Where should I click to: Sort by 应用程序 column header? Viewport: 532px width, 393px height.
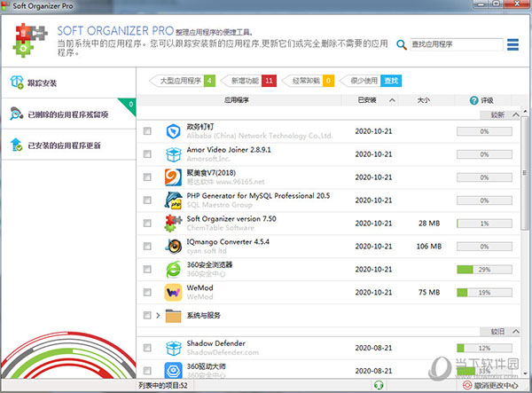click(237, 100)
